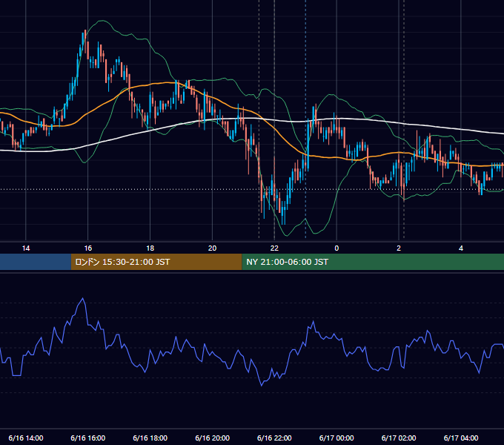The width and height of the screenshot is (504, 445).
Task: Click the 20 hour label on price chart axis
Action: pos(212,248)
